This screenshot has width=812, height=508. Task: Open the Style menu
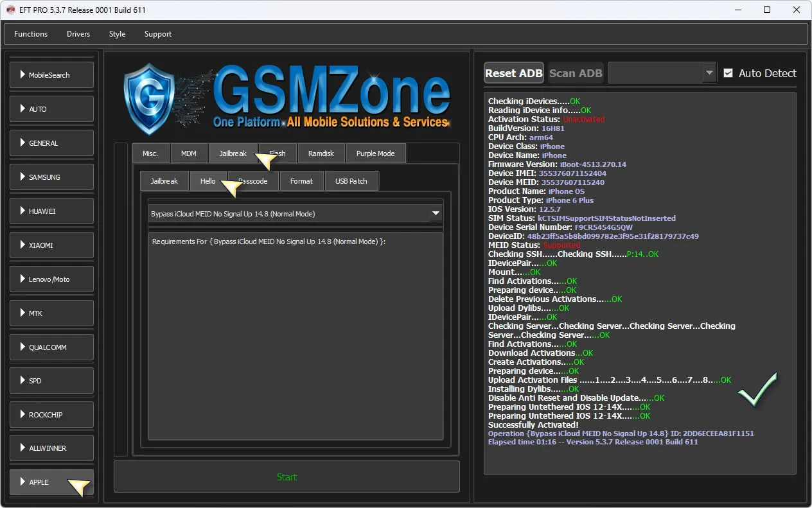pos(117,34)
